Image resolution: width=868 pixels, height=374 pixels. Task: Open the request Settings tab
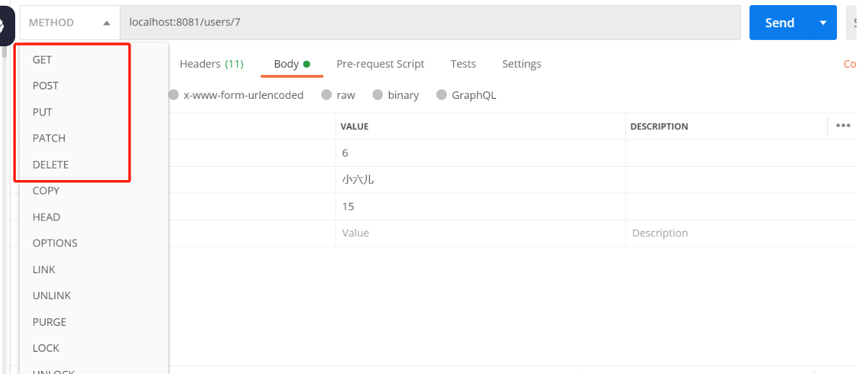point(521,64)
